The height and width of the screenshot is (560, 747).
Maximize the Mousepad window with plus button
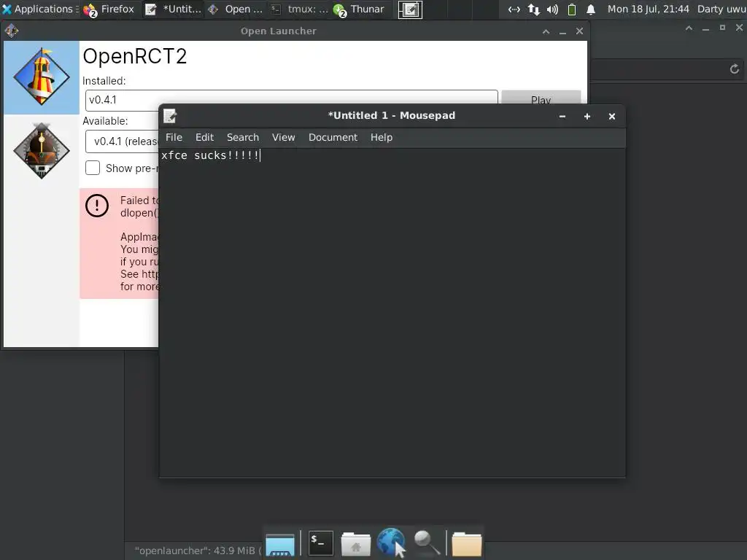pyautogui.click(x=587, y=116)
